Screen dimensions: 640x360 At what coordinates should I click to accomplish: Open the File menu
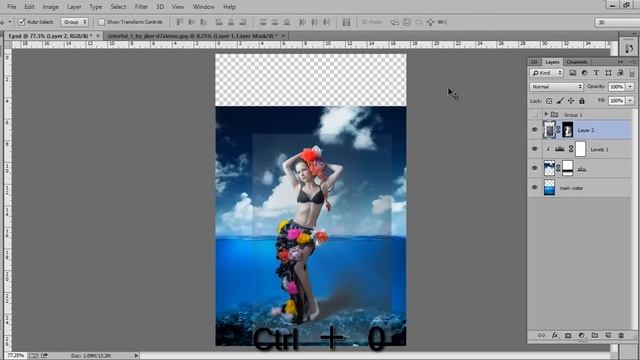click(x=11, y=7)
